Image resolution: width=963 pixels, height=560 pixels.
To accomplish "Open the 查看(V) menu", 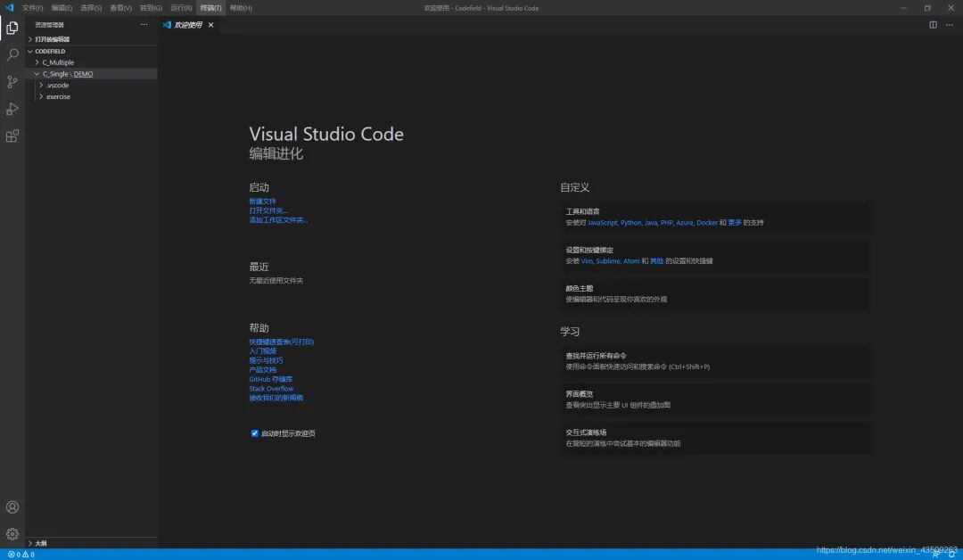I will tap(120, 8).
